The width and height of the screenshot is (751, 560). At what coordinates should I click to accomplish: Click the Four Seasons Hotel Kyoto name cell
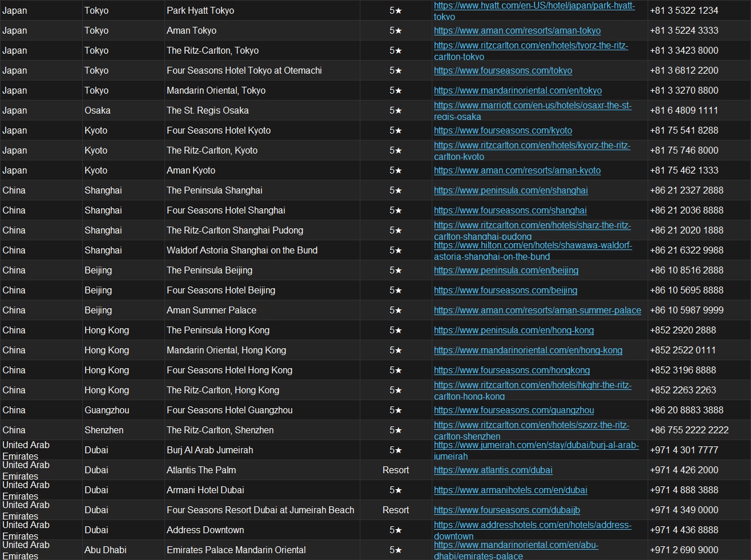click(262, 131)
